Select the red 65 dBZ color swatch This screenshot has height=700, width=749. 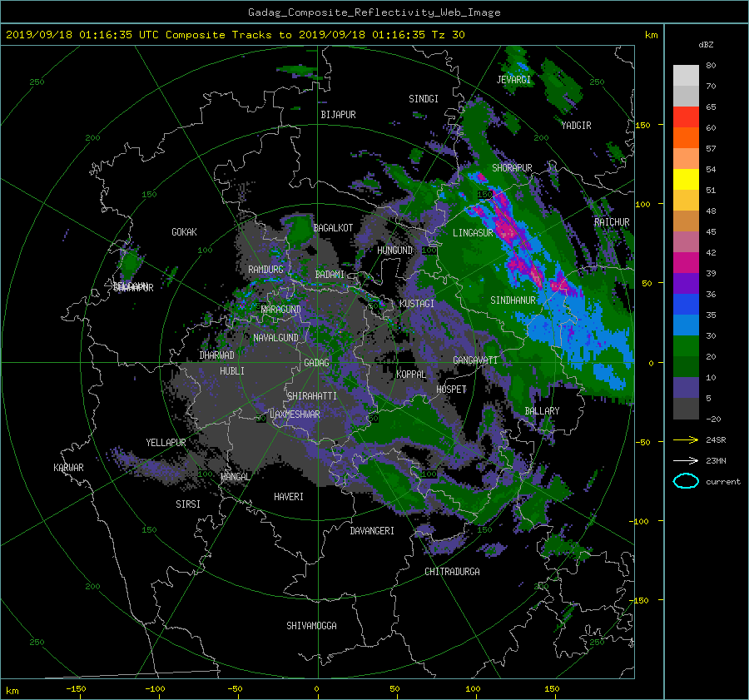tap(686, 117)
